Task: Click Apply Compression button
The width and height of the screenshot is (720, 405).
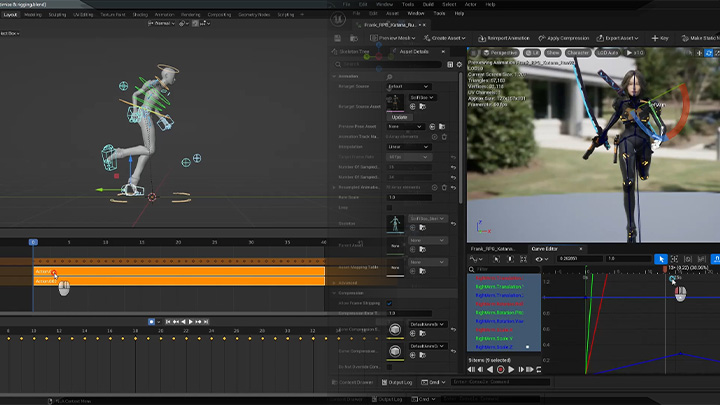Action: [x=563, y=38]
